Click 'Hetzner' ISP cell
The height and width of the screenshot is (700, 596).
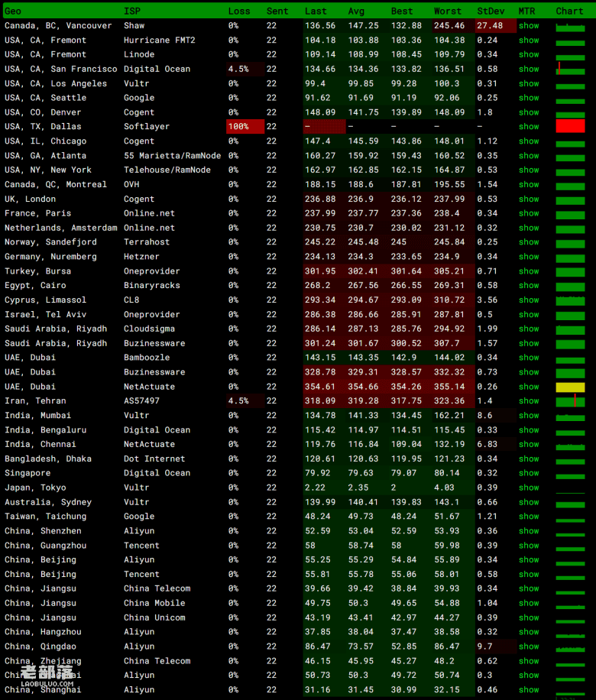point(141,257)
